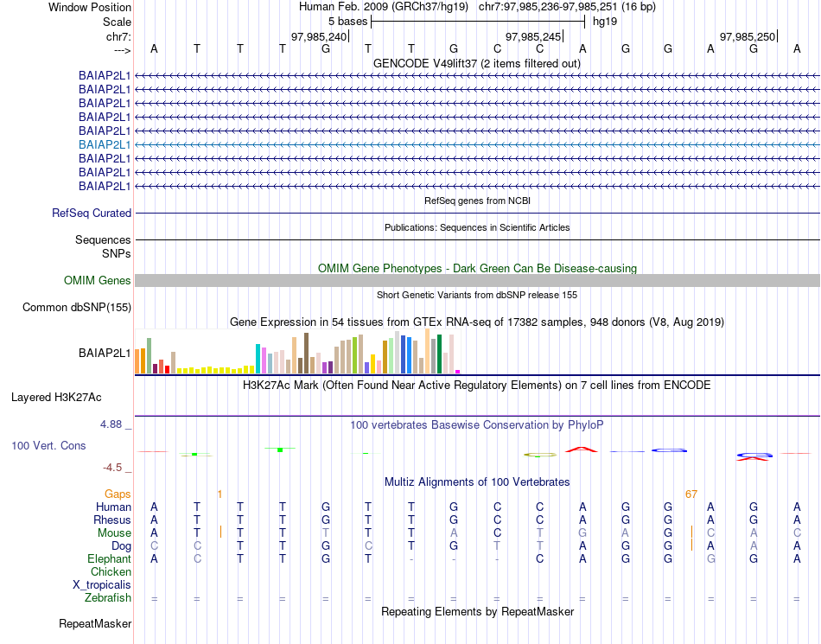Click 'Basewise Conservation by PhyloP' title
The height and width of the screenshot is (644, 821).
point(476,424)
